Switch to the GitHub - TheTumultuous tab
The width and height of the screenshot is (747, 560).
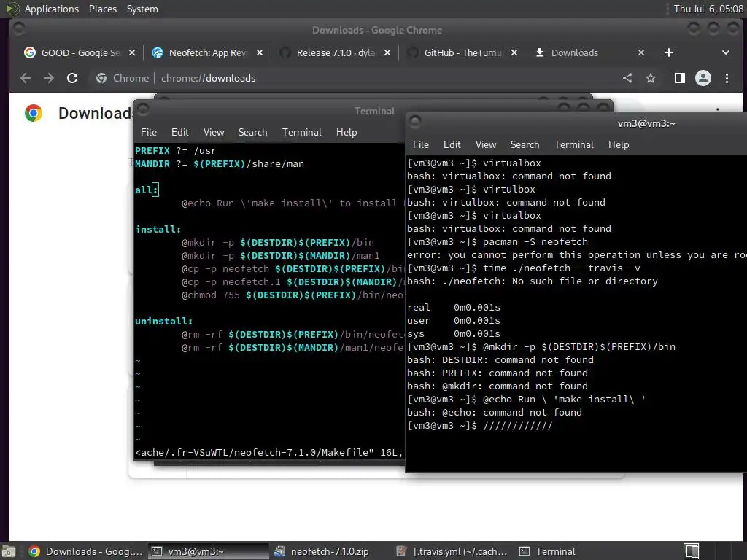[463, 52]
